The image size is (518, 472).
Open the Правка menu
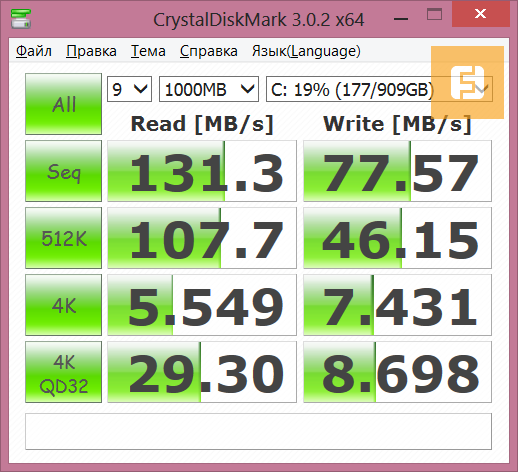tap(91, 51)
